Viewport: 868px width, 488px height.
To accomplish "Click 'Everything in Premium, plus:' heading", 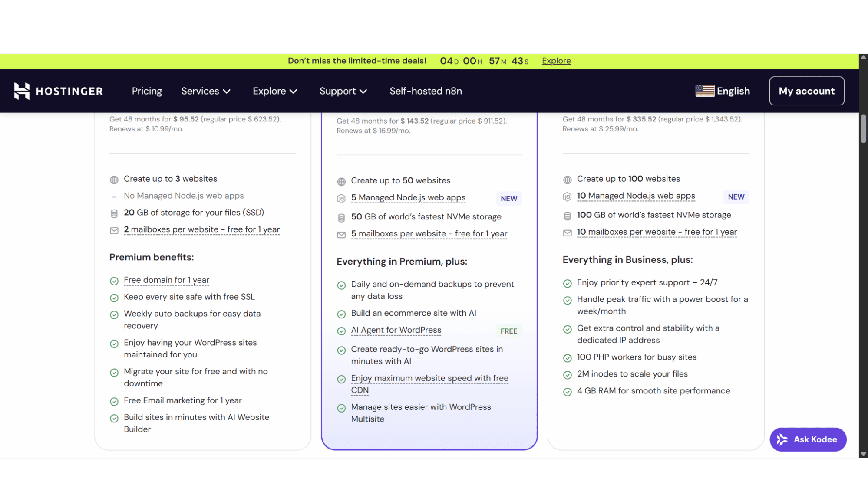I will pos(402,262).
